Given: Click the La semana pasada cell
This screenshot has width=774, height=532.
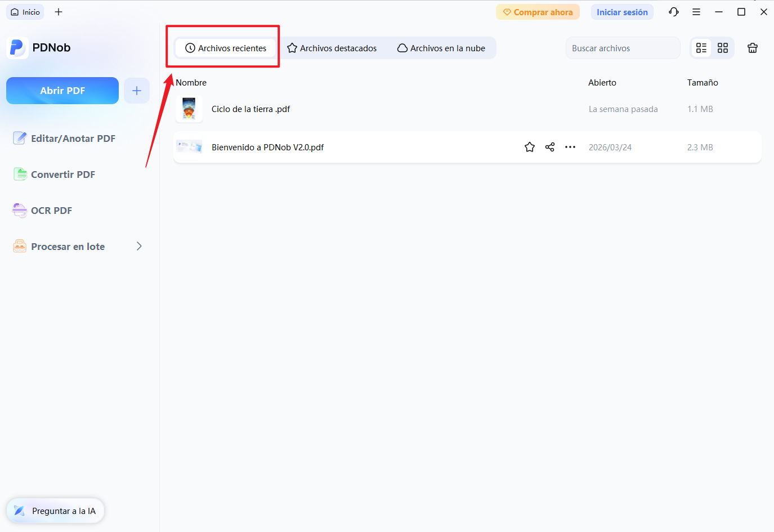Looking at the screenshot, I should tap(623, 109).
